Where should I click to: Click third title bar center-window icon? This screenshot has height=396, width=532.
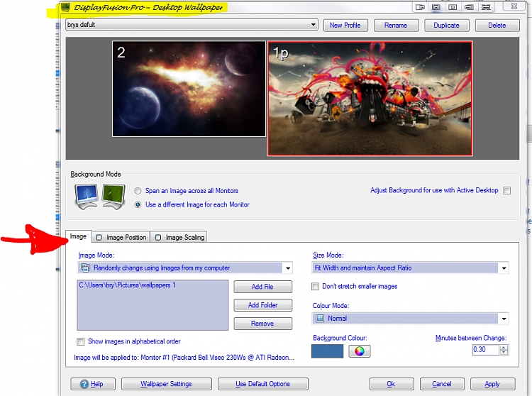(x=453, y=7)
